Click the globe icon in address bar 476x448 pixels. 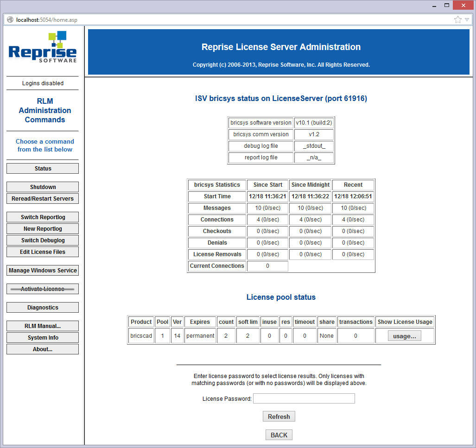click(x=10, y=19)
